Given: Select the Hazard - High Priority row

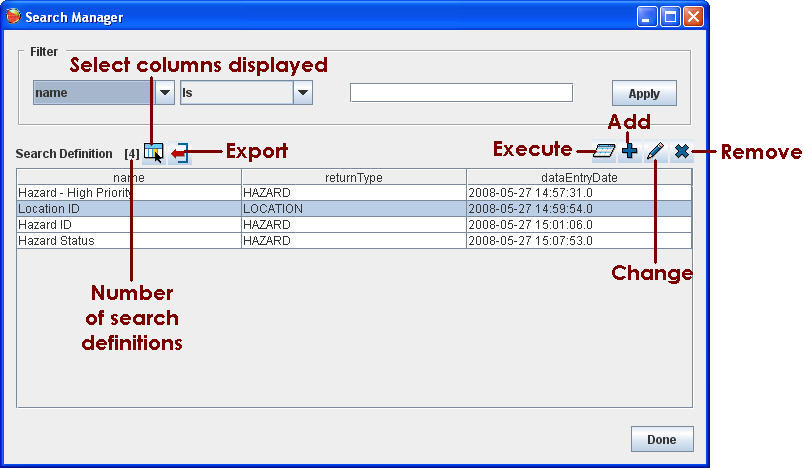Looking at the screenshot, I should (129, 192).
